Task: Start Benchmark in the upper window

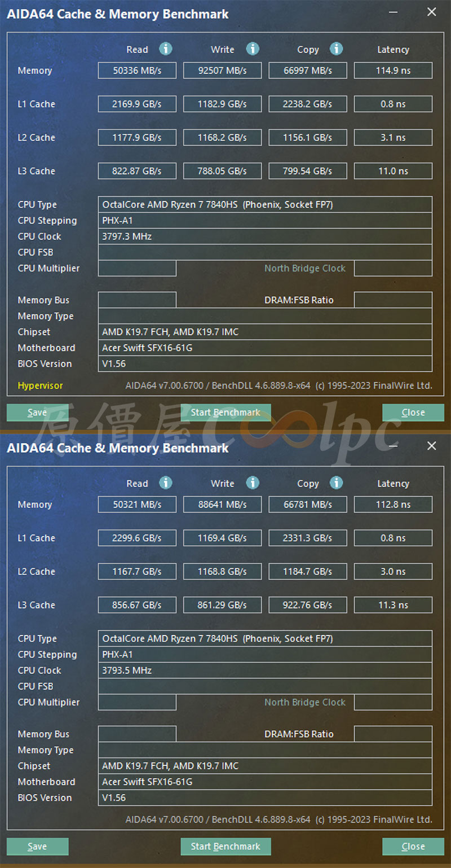Action: point(225,413)
